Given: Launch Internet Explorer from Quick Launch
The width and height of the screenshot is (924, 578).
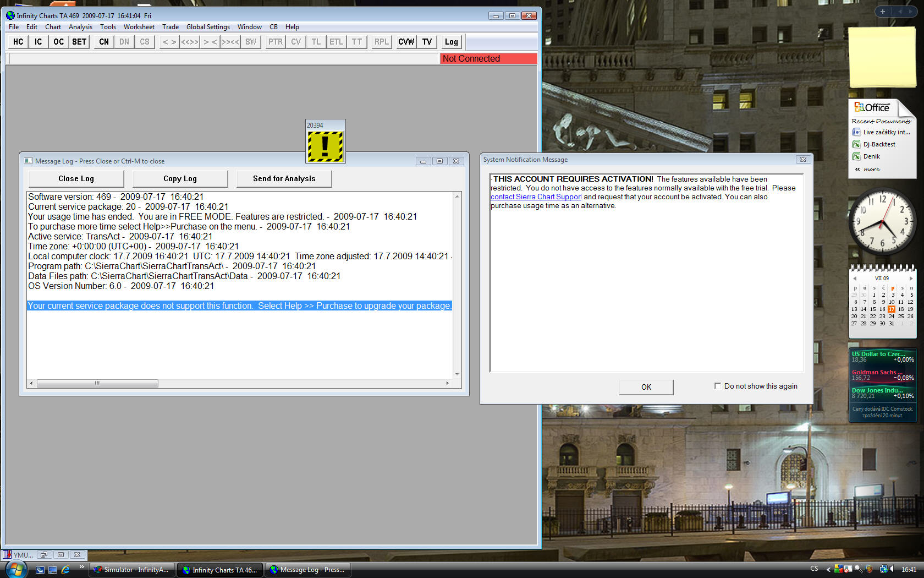Looking at the screenshot, I should (x=65, y=570).
